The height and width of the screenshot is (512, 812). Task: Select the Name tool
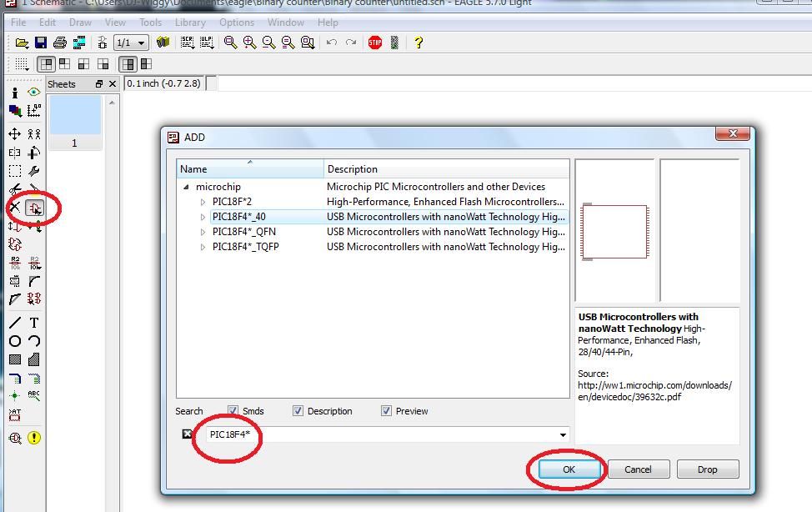15,263
